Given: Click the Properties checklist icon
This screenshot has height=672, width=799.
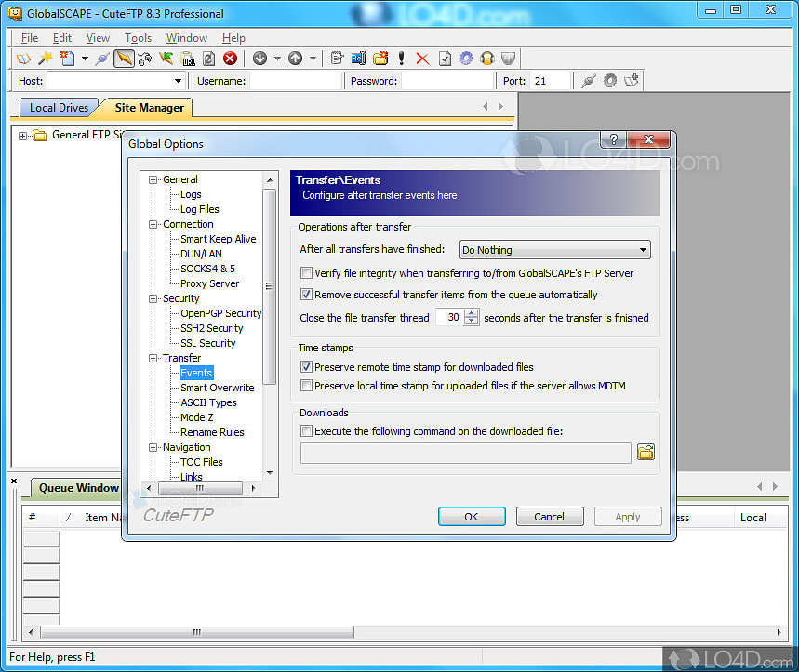Looking at the screenshot, I should (445, 59).
